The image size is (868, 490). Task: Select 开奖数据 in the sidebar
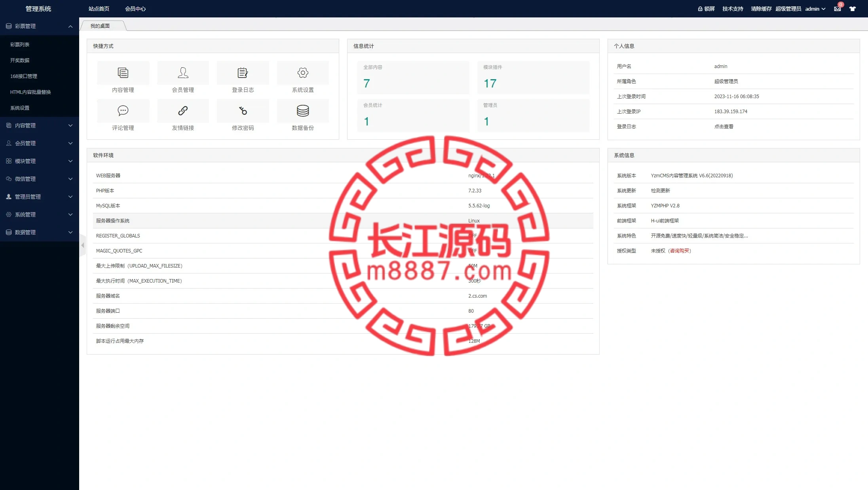[x=20, y=60]
